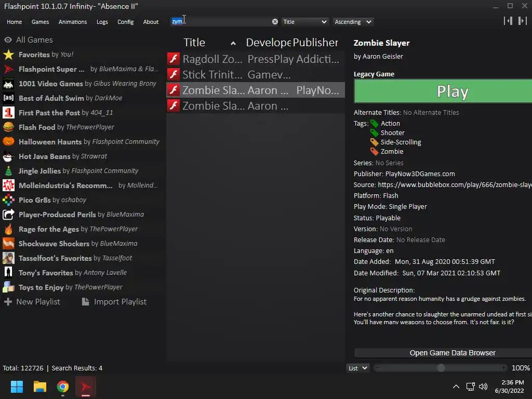Select the Zombie Sla... row with PlayNo... publisher
This screenshot has width=532, height=399.
pos(256,90)
